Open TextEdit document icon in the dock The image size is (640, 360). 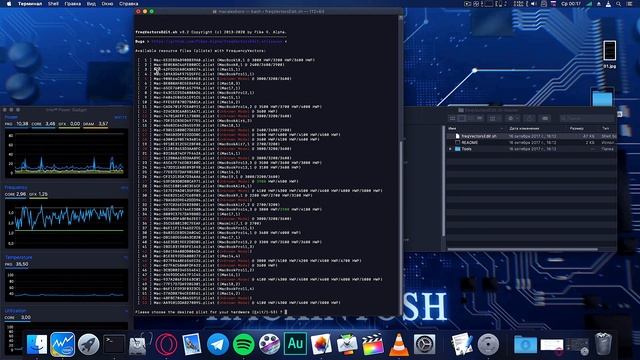(462, 344)
